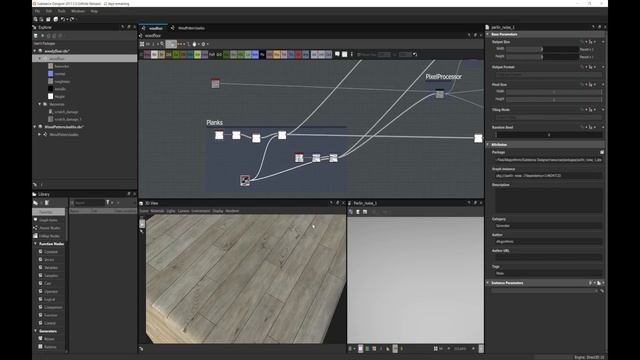Open Camera menu in 3D View
The image size is (640, 360).
[x=183, y=211]
